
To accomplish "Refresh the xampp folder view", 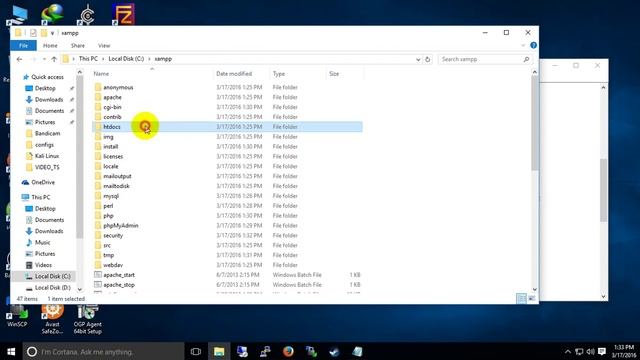I will tap(427, 59).
